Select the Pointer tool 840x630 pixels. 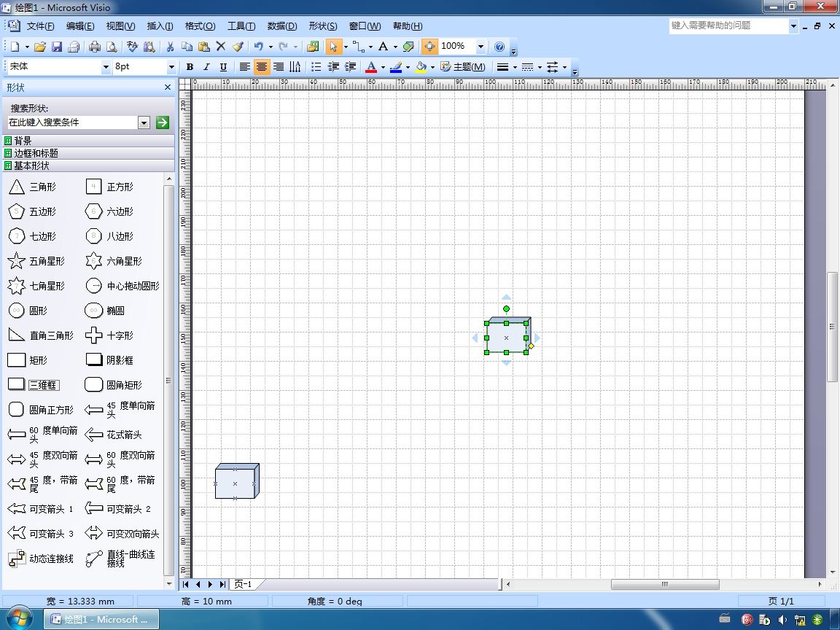coord(333,47)
